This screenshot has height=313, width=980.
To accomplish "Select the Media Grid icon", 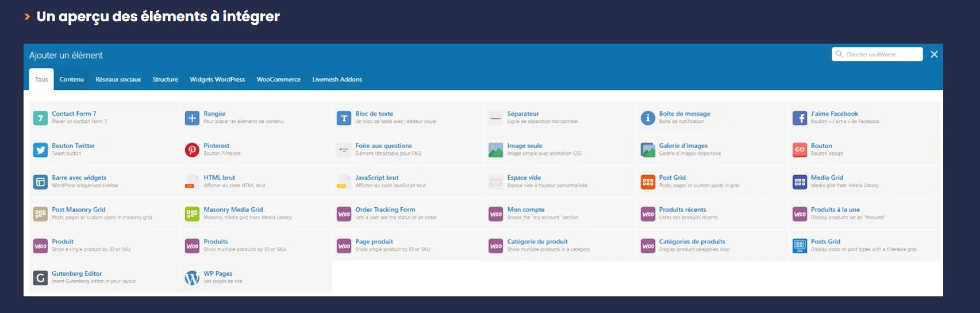I will pos(800,182).
